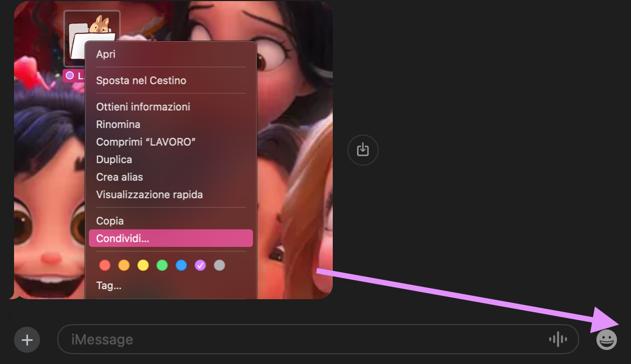Choose Crea alias menu item
The width and height of the screenshot is (631, 364).
click(119, 177)
